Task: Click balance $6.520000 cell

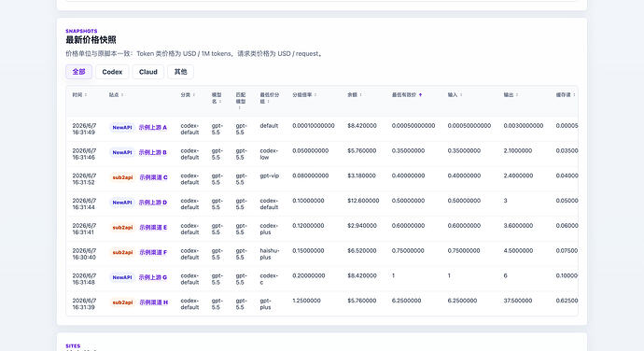Action: click(x=361, y=251)
